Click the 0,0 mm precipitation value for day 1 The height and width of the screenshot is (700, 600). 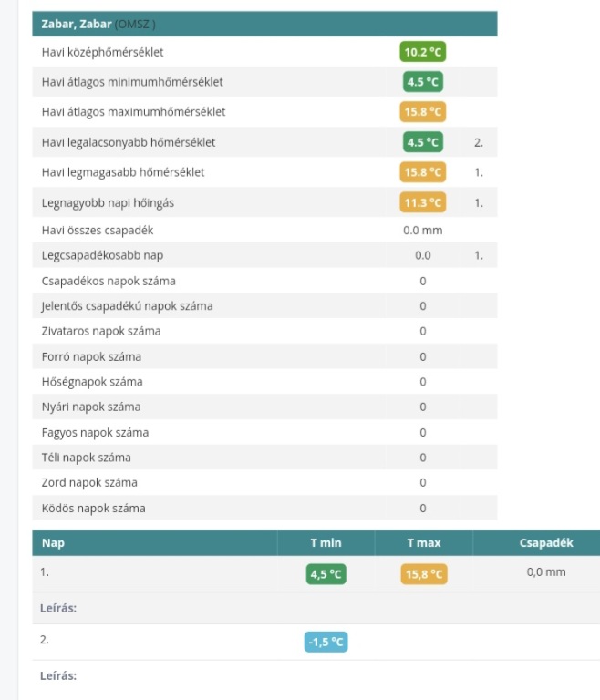coord(546,572)
